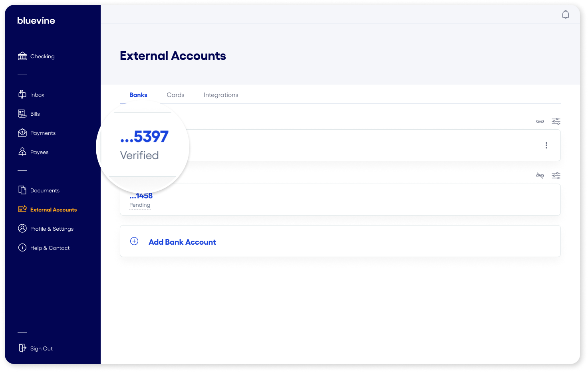This screenshot has width=588, height=372.
Task: View Documents via the sidebar icon
Action: coord(22,190)
